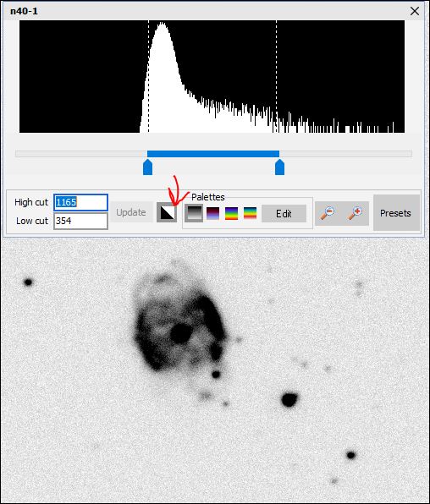Image resolution: width=430 pixels, height=504 pixels.
Task: Click the Edit palettes button
Action: (x=284, y=214)
